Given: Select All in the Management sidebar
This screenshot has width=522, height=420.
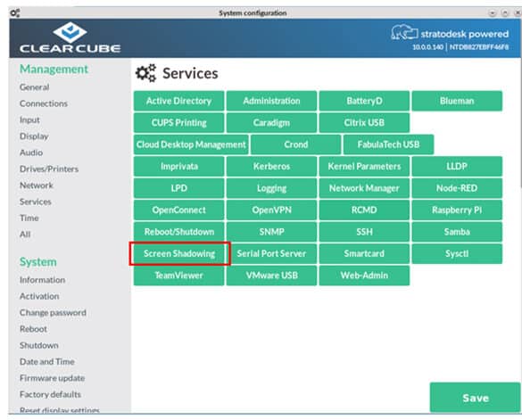Looking at the screenshot, I should click(x=25, y=235).
